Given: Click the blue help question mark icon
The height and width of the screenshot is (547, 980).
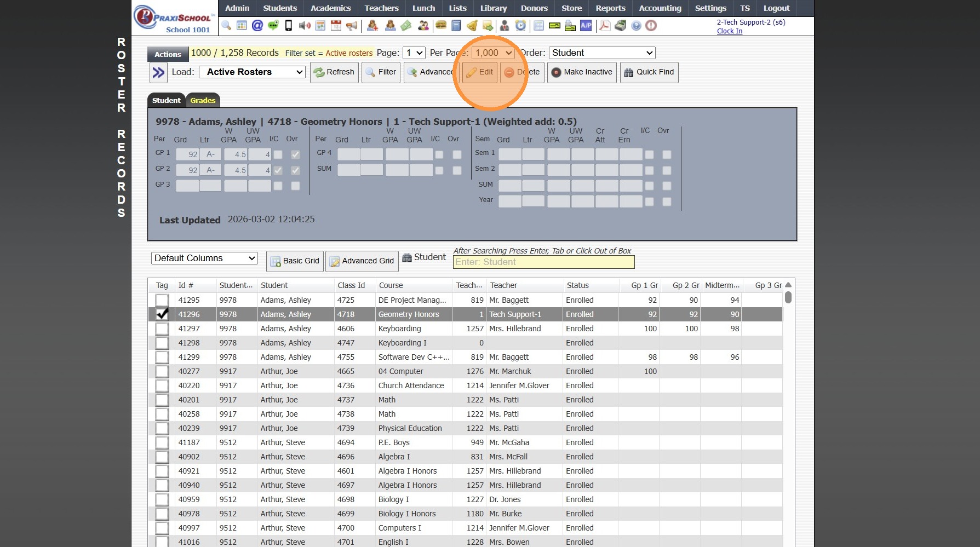Looking at the screenshot, I should coord(636,26).
